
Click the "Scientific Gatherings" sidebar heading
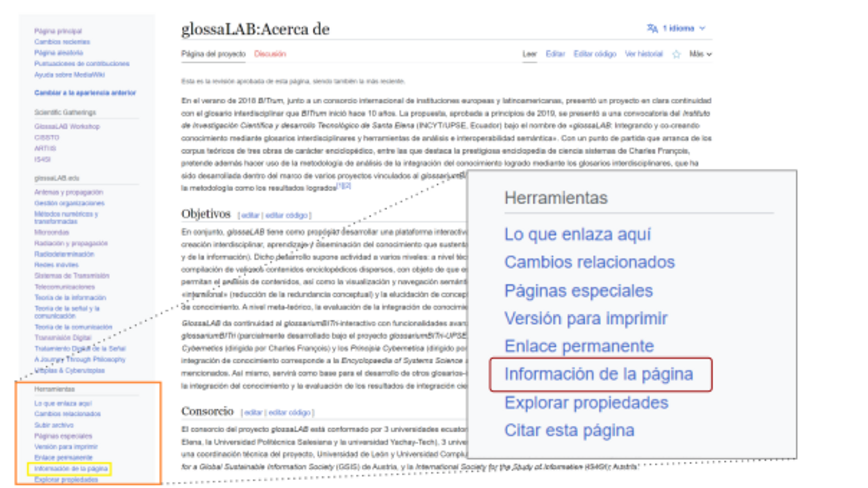(x=65, y=112)
